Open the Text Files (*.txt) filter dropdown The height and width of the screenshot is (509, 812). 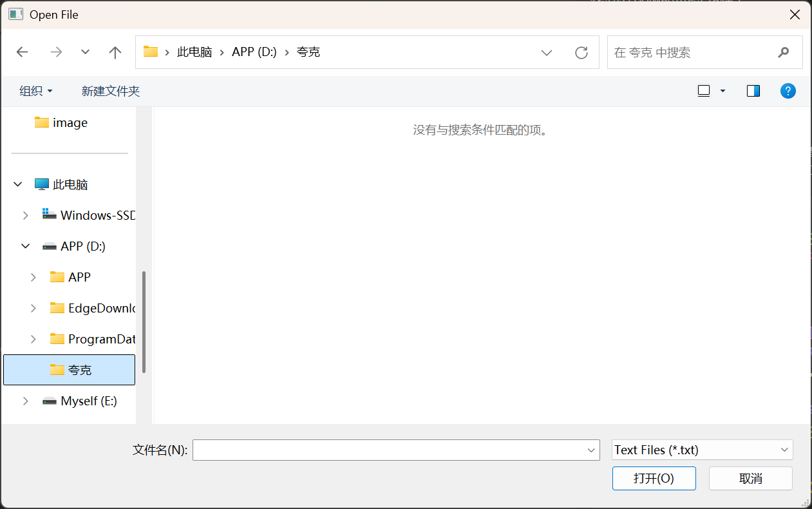pos(702,450)
